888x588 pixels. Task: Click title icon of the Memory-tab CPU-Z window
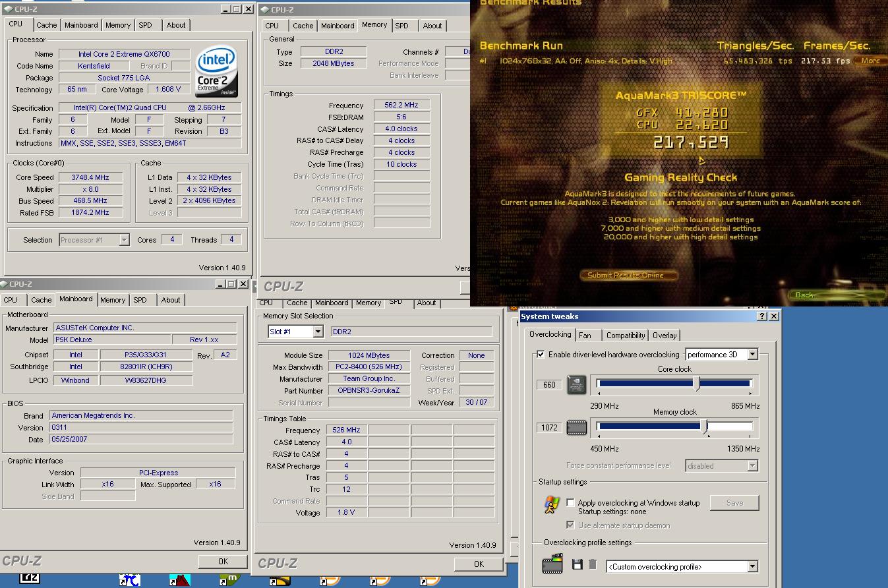[265, 10]
